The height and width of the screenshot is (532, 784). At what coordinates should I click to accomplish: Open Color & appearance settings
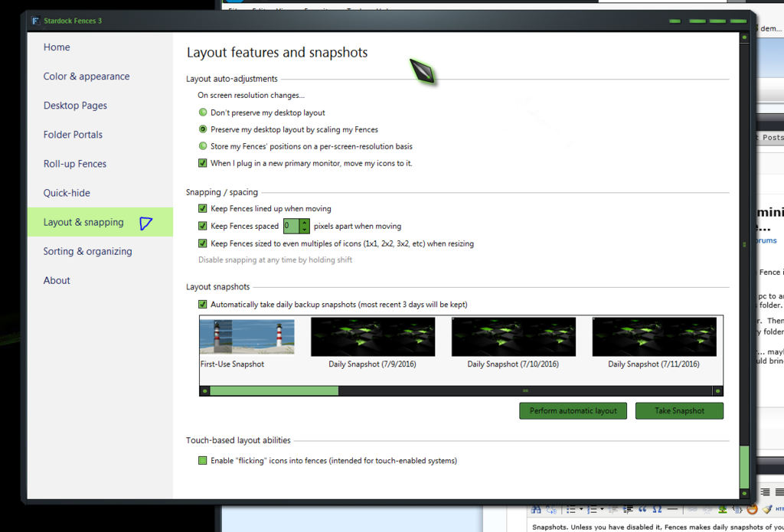point(100,76)
